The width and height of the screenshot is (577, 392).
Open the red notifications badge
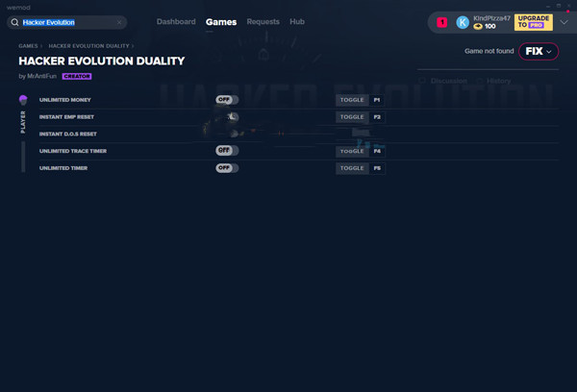441,22
